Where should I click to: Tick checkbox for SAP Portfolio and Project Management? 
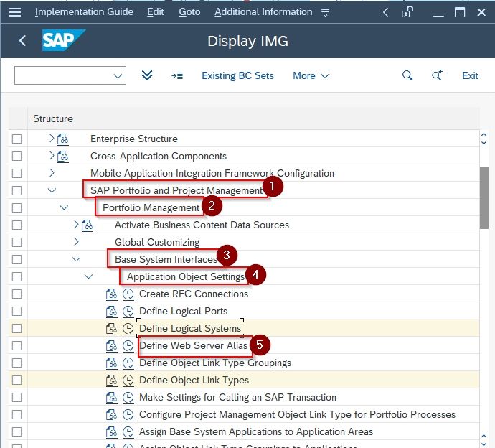[16, 190]
